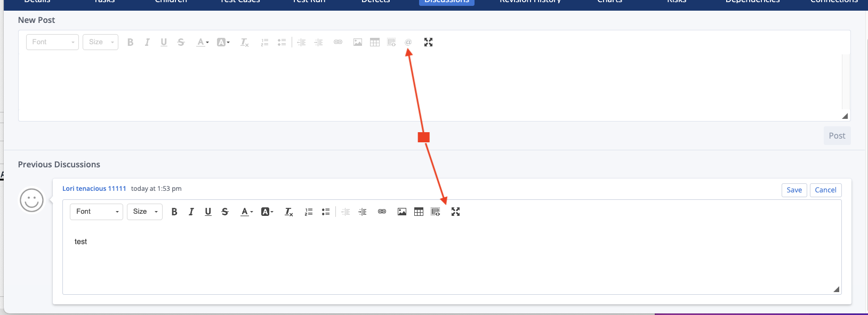
Task: Click the @ mention icon in New Post
Action: (x=408, y=42)
